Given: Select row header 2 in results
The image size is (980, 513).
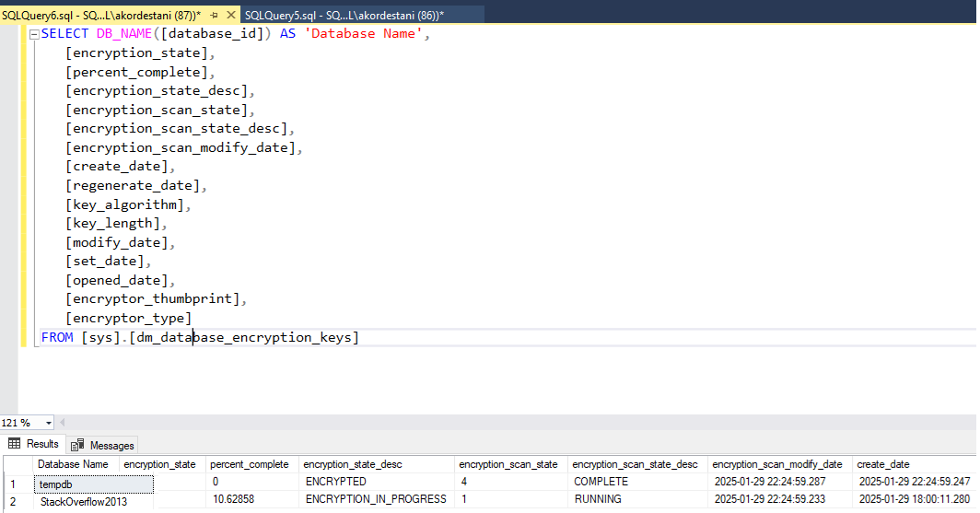Looking at the screenshot, I should point(17,502).
